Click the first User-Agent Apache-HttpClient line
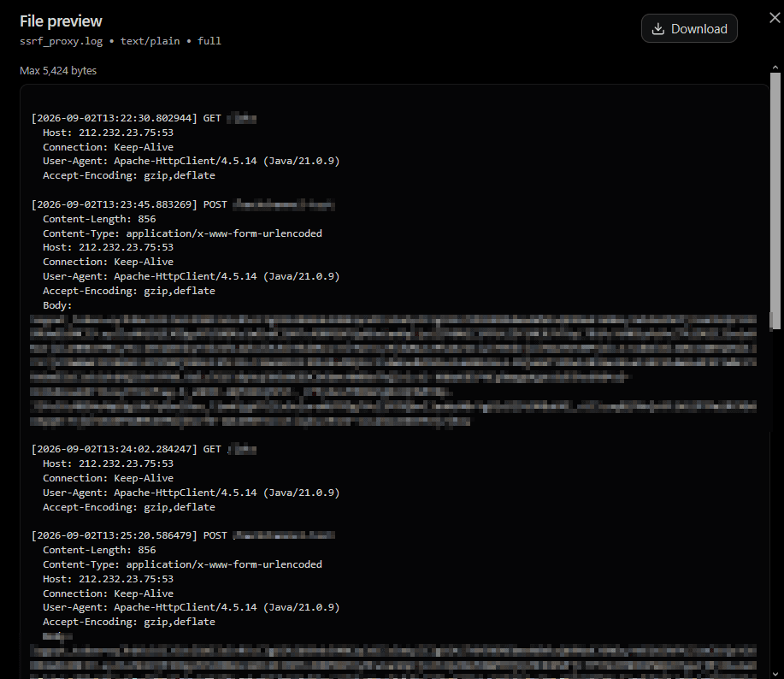Image resolution: width=784 pixels, height=679 pixels. (191, 161)
